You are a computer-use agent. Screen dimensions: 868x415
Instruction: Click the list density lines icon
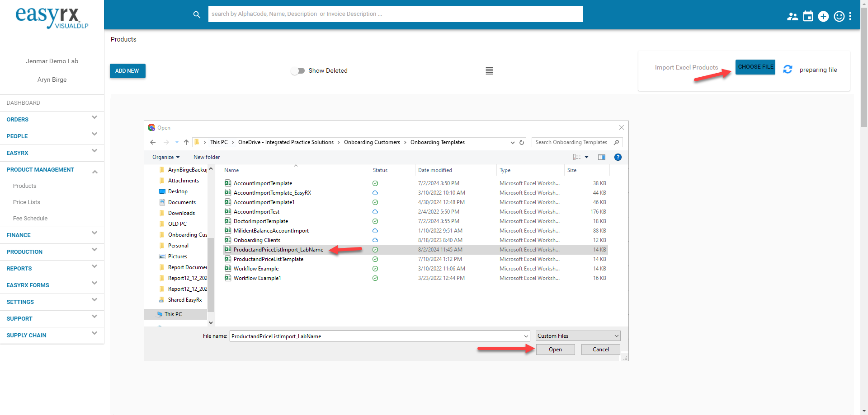point(489,71)
